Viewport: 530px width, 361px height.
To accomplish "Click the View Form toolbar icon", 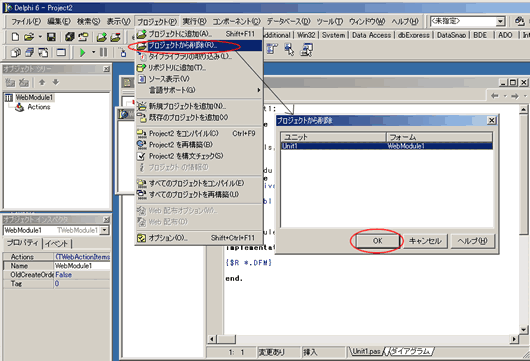I will (x=30, y=52).
